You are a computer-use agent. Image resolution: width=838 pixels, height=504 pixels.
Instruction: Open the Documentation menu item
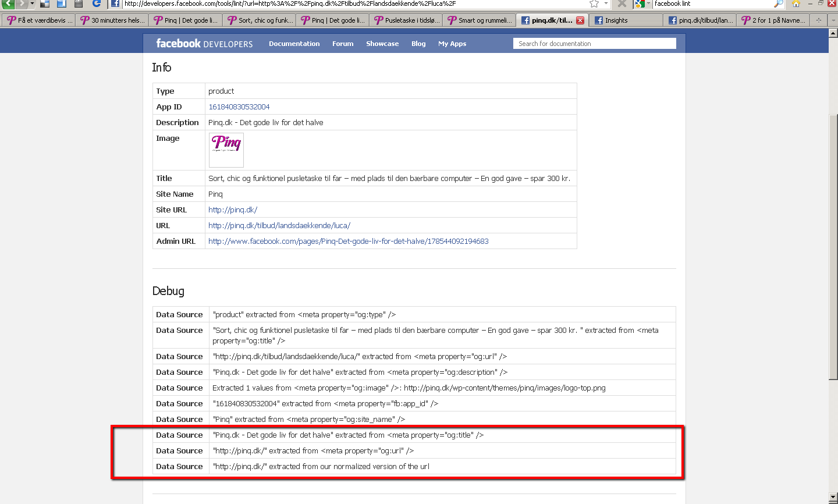[x=294, y=44]
